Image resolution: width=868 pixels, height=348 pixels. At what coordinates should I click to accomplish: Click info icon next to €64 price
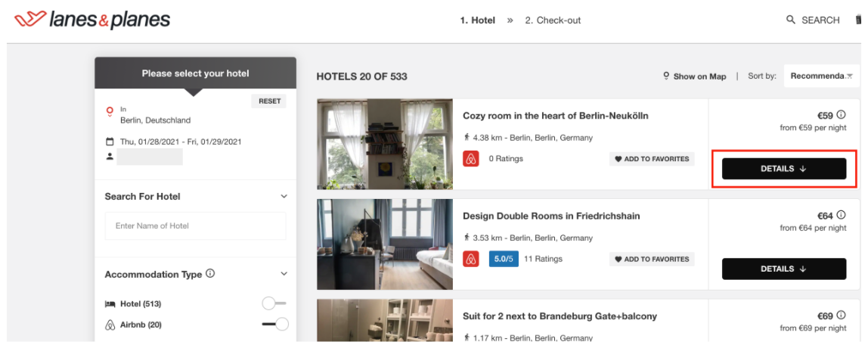(842, 215)
